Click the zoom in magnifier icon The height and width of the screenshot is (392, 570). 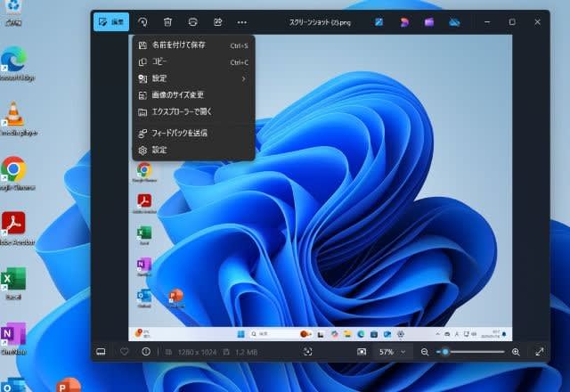516,352
